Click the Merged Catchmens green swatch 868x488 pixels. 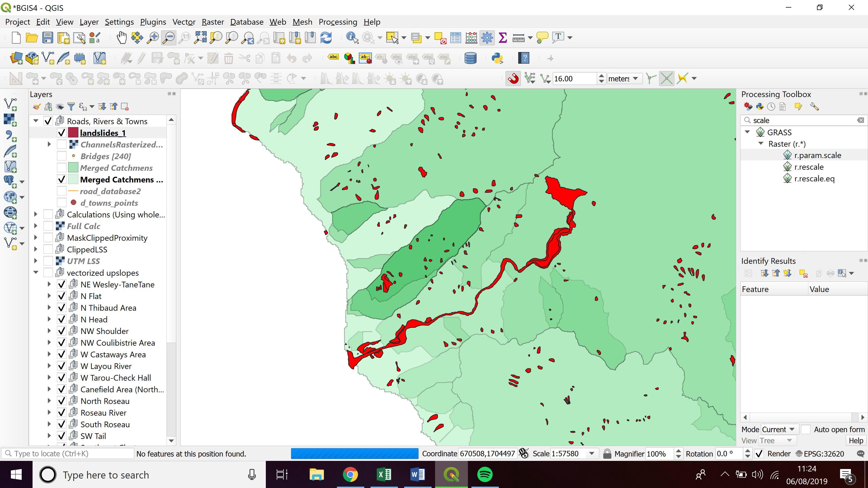[73, 168]
